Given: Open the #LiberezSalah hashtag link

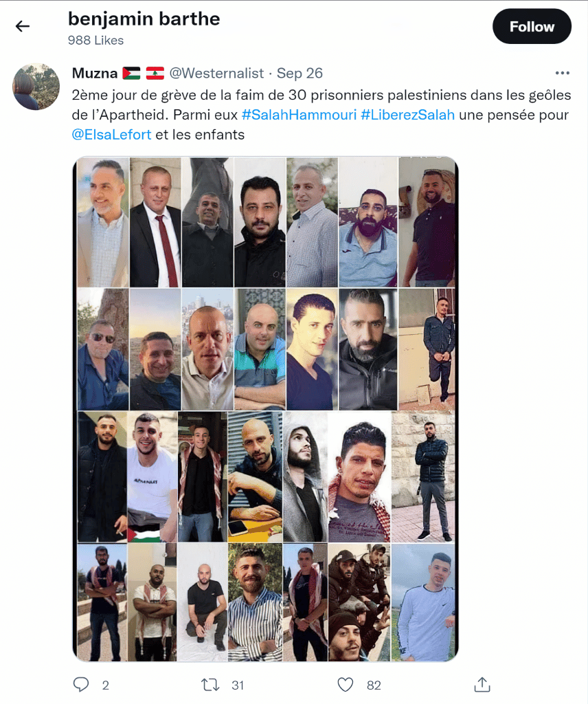Looking at the screenshot, I should coord(407,115).
